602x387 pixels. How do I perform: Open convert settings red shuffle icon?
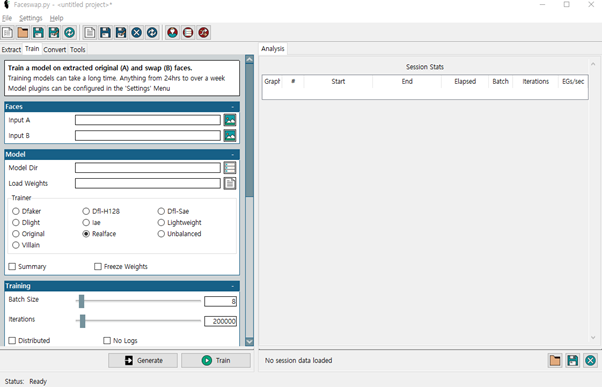[x=203, y=33]
